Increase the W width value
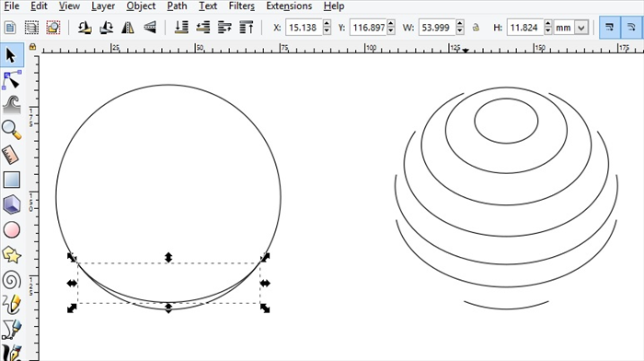Viewport: 644px width, 361px height. [460, 24]
